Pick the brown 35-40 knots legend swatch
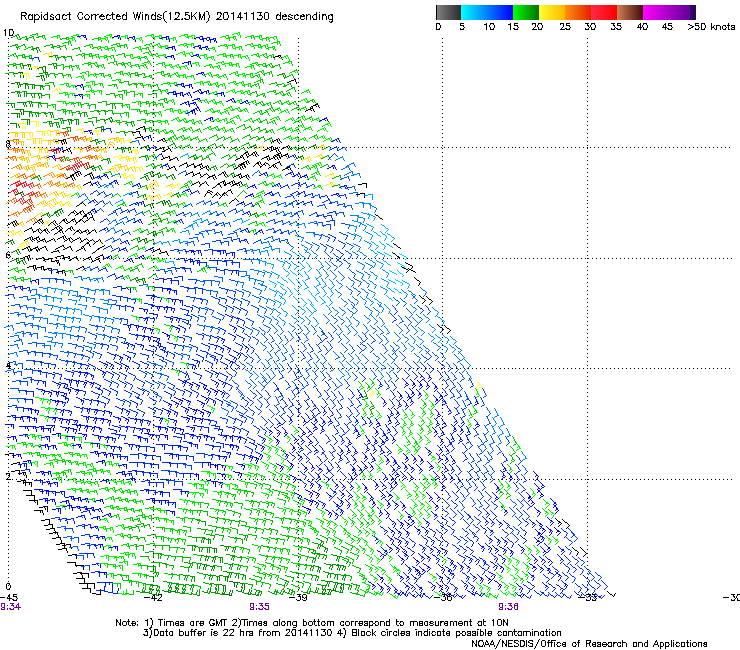740x650 pixels. point(630,12)
